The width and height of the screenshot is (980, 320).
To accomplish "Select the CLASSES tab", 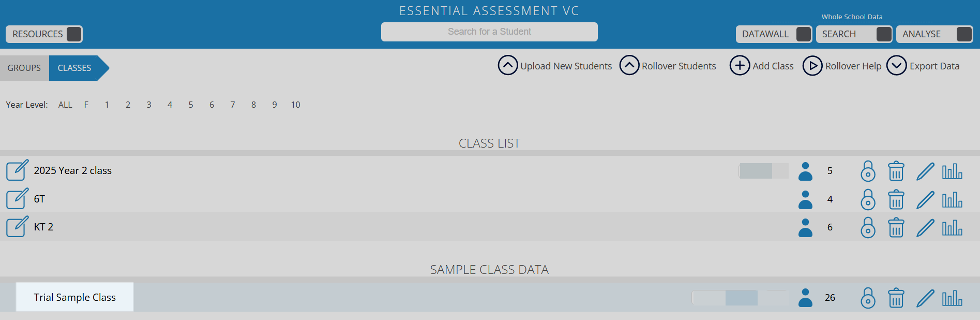I will (x=74, y=68).
